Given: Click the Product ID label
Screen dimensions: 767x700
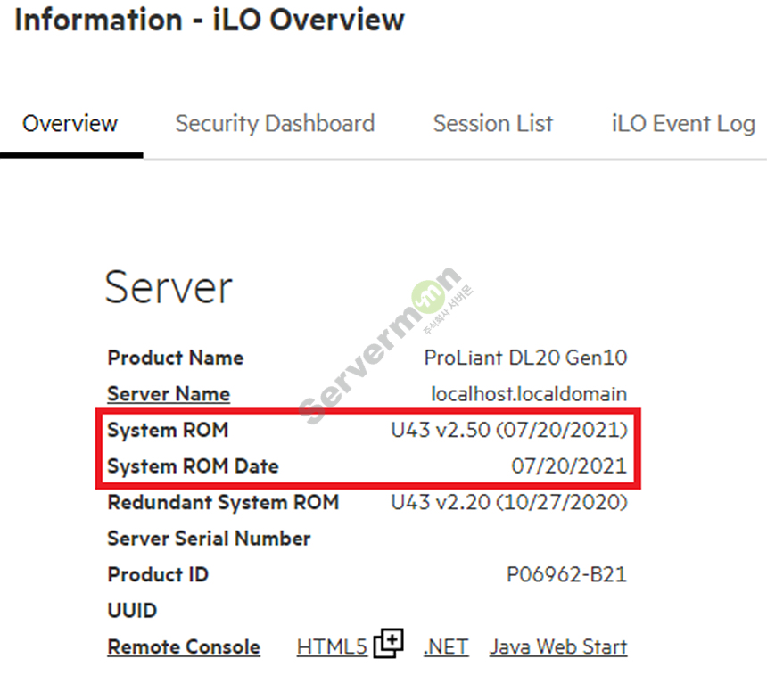Looking at the screenshot, I should tap(158, 575).
